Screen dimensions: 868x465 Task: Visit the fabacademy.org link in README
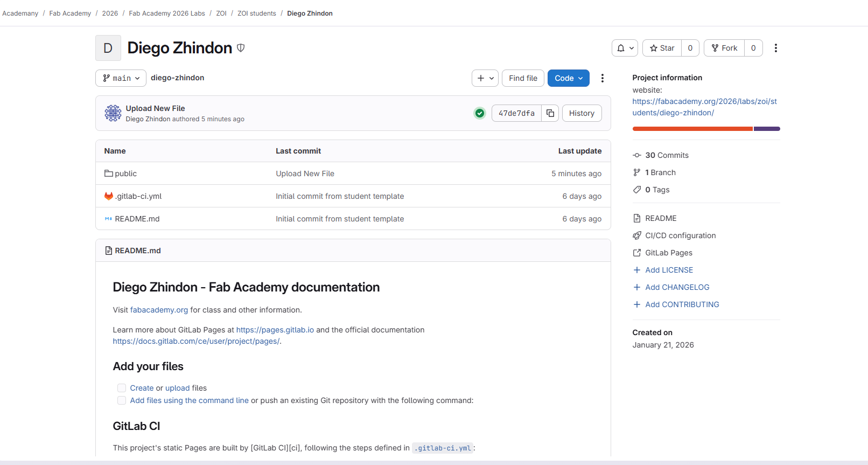coord(159,310)
